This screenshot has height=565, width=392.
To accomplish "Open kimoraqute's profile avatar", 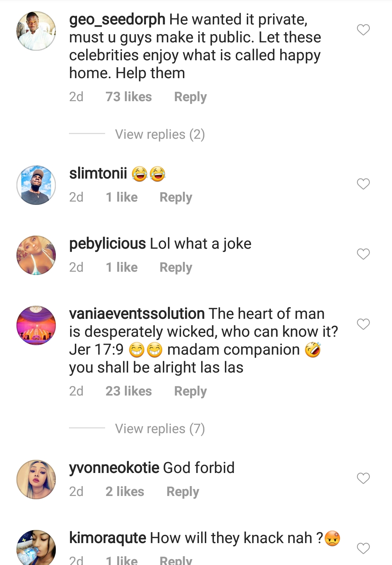I will pyautogui.click(x=36, y=548).
